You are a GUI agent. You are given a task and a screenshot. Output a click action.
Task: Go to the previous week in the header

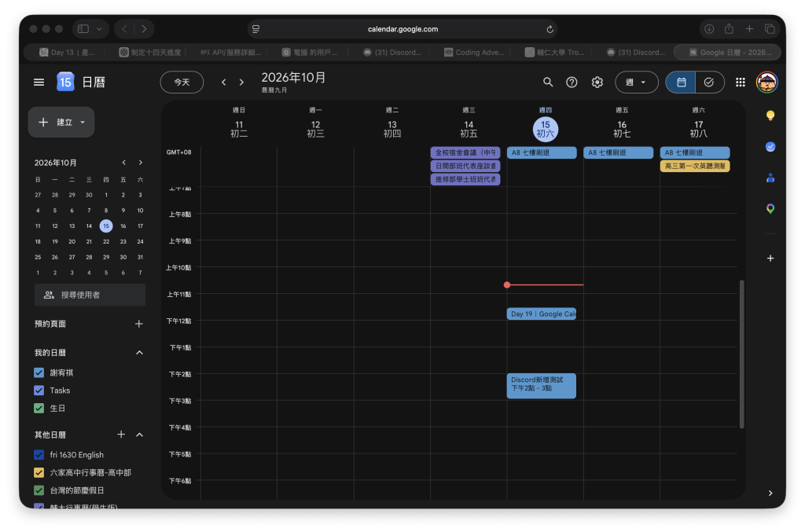(x=224, y=82)
